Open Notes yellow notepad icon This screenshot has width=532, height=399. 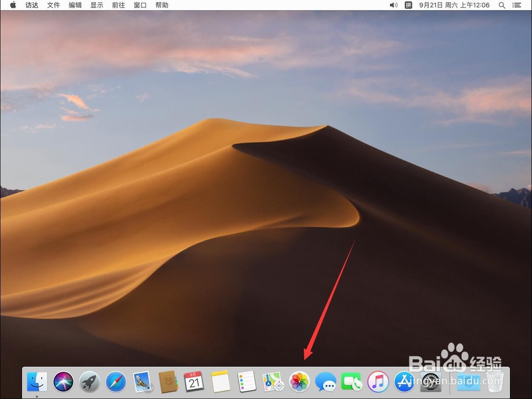[x=221, y=381]
